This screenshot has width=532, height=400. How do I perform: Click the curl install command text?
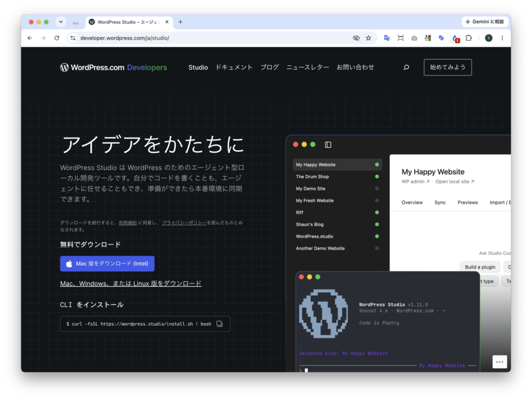point(139,324)
